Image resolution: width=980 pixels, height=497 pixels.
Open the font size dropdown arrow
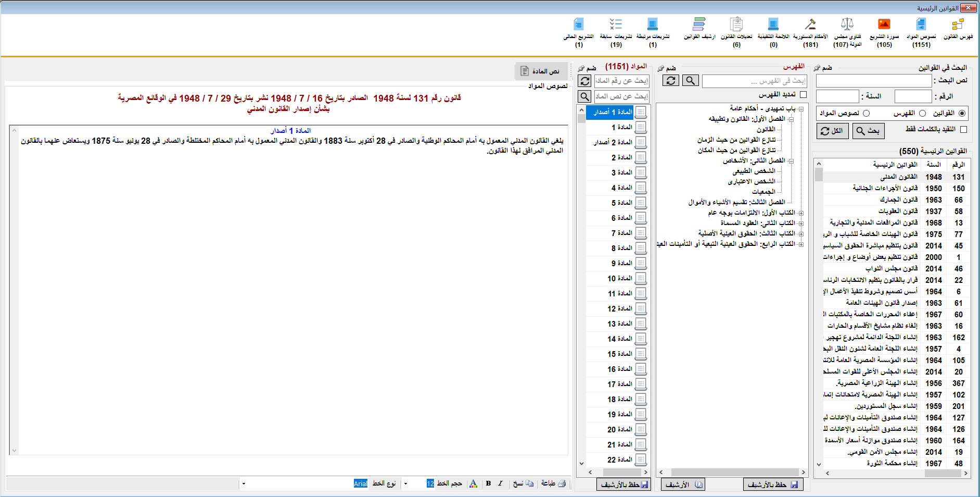[406, 483]
